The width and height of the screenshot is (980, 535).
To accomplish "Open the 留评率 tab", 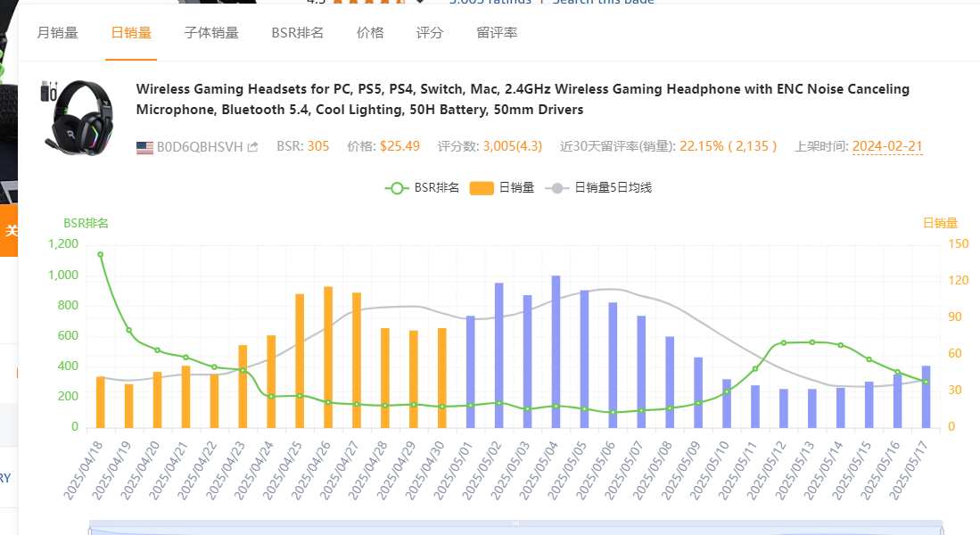I will 497,33.
